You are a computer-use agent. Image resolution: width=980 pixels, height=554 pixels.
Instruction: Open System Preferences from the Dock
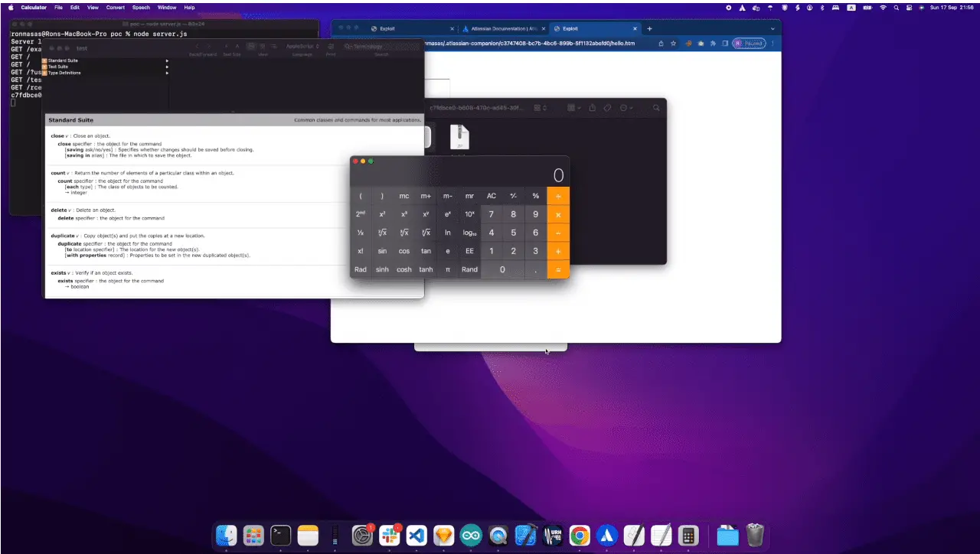362,536
